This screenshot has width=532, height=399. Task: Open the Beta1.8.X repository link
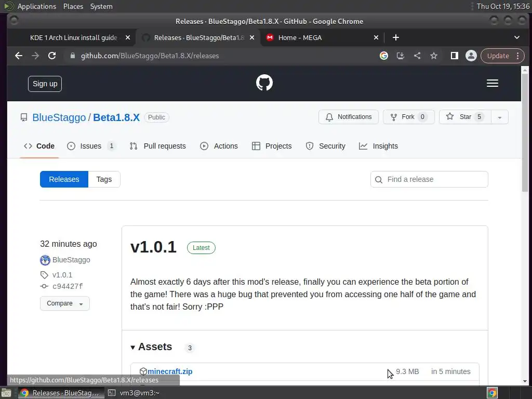[x=116, y=117]
